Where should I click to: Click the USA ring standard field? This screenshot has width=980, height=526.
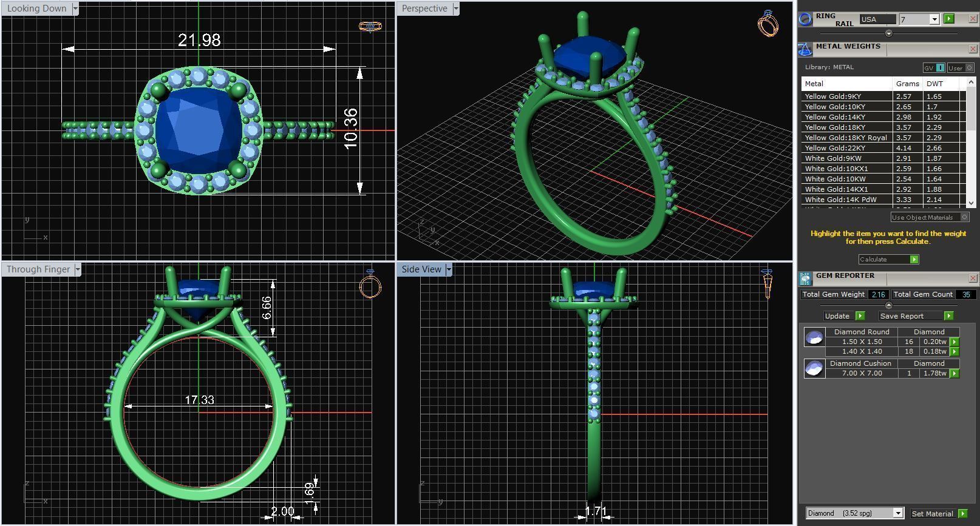click(x=877, y=19)
